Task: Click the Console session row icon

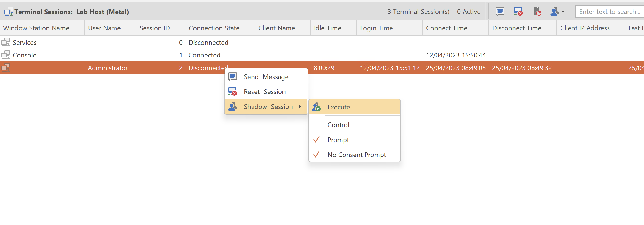Action: pos(6,55)
